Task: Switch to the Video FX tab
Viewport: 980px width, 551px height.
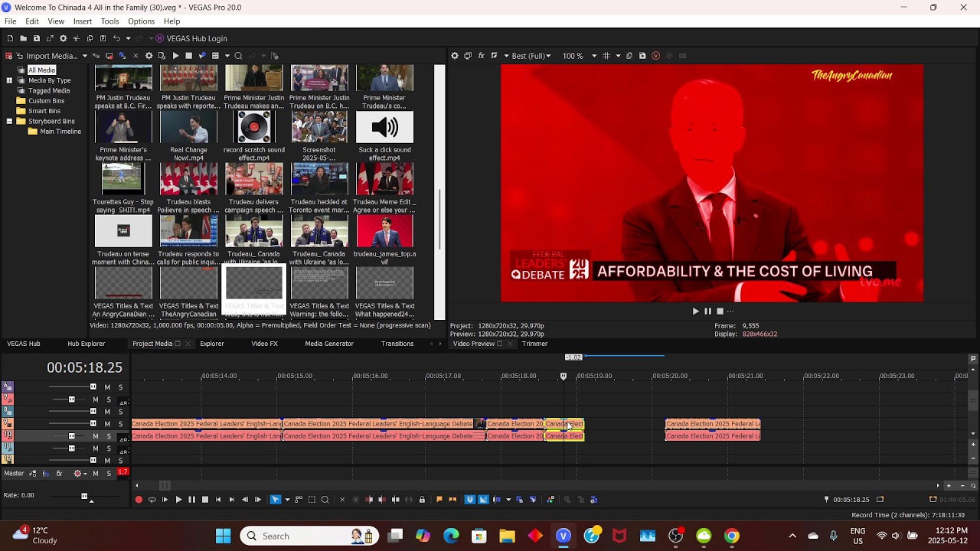Action: pos(264,344)
